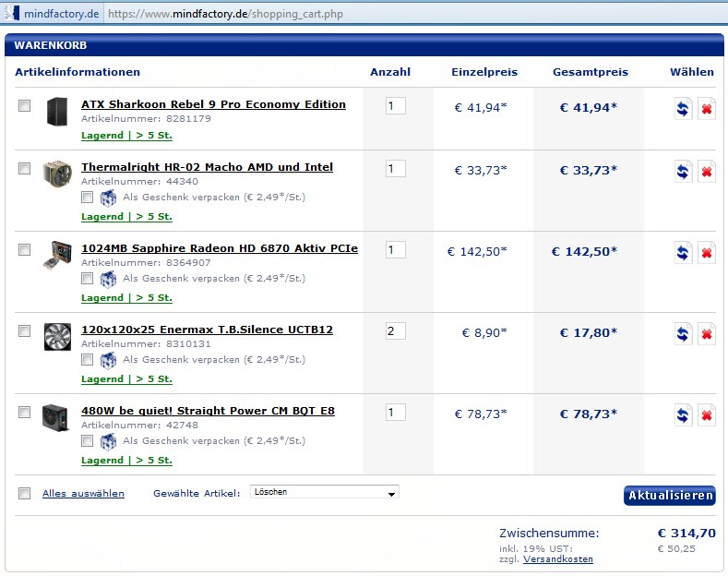The image size is (728, 576).
Task: Remove Sapphire Radeon HD 6870 via red X
Action: [707, 253]
